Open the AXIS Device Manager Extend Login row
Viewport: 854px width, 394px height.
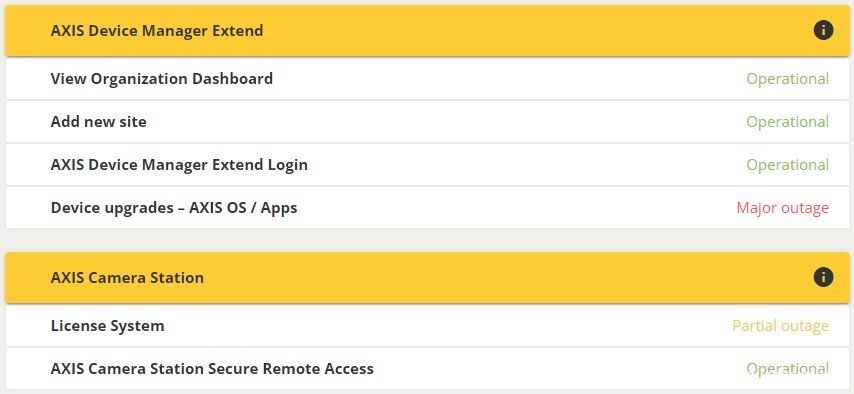[x=427, y=165]
